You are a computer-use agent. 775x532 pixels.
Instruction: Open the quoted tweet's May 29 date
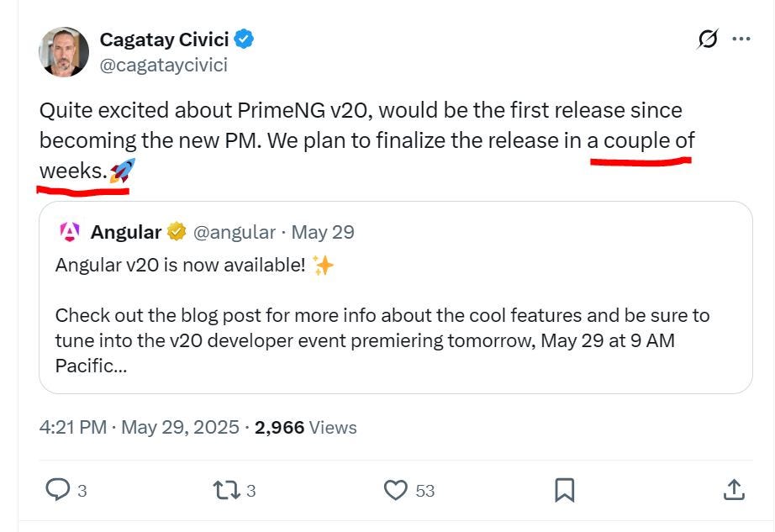(x=323, y=232)
